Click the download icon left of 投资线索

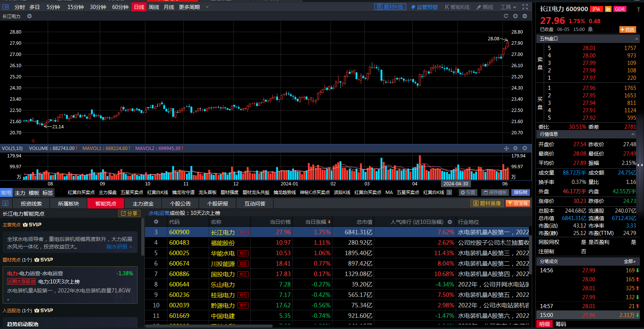(6, 203)
